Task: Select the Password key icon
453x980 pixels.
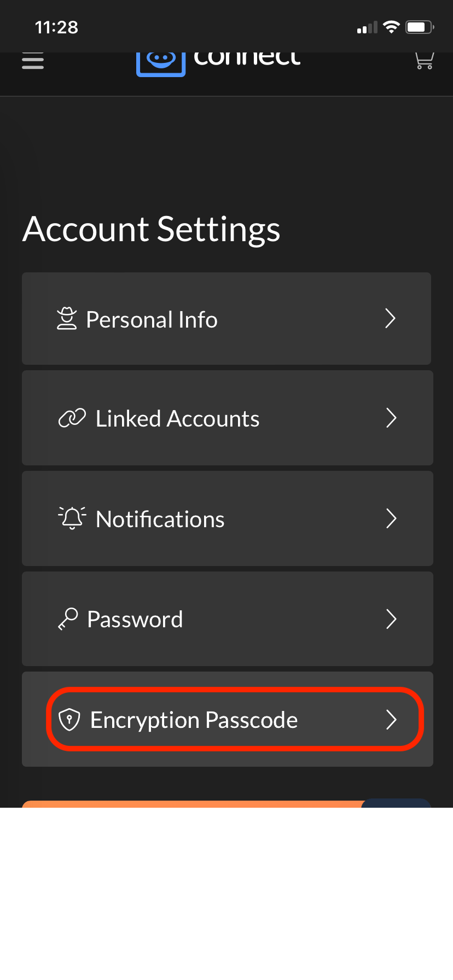Action: (67, 619)
